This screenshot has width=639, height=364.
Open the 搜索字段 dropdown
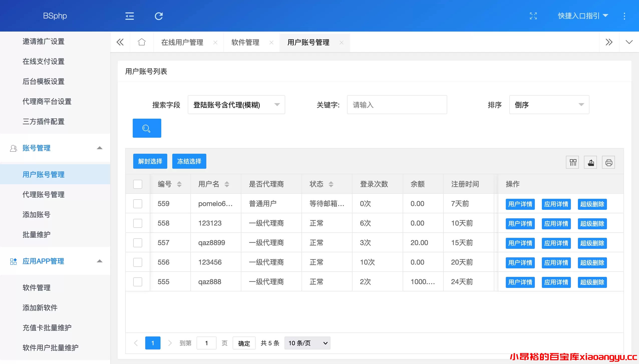tap(236, 105)
